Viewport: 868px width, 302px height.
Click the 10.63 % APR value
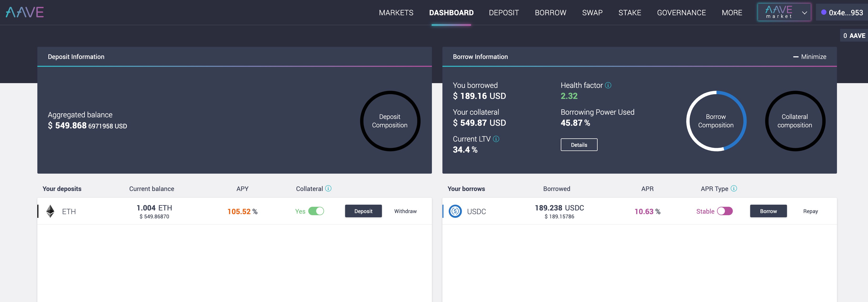point(647,212)
